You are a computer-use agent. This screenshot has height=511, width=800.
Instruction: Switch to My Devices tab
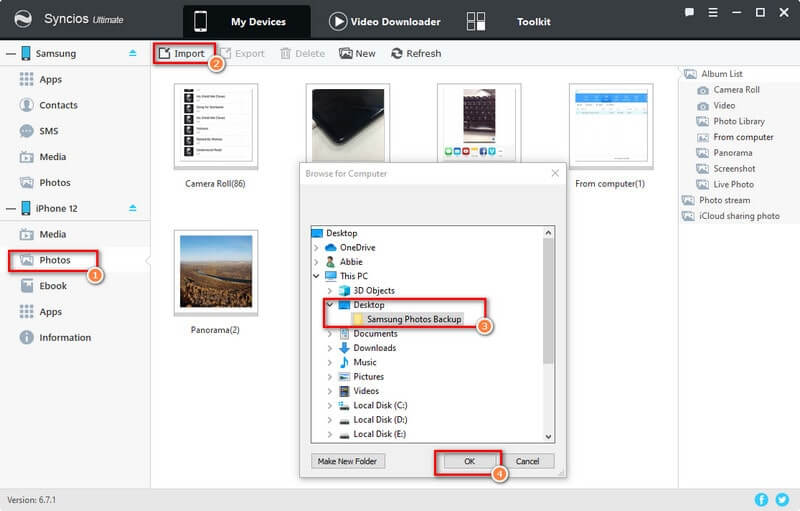(246, 21)
